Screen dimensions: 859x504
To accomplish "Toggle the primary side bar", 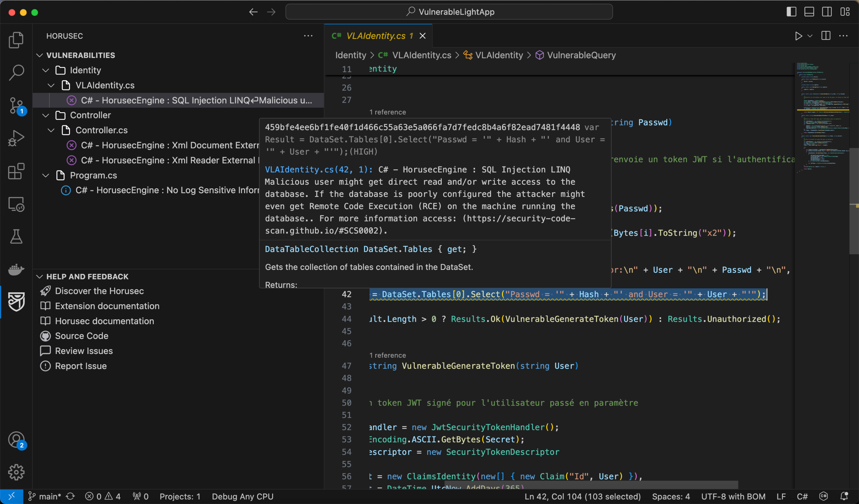I will coord(792,12).
